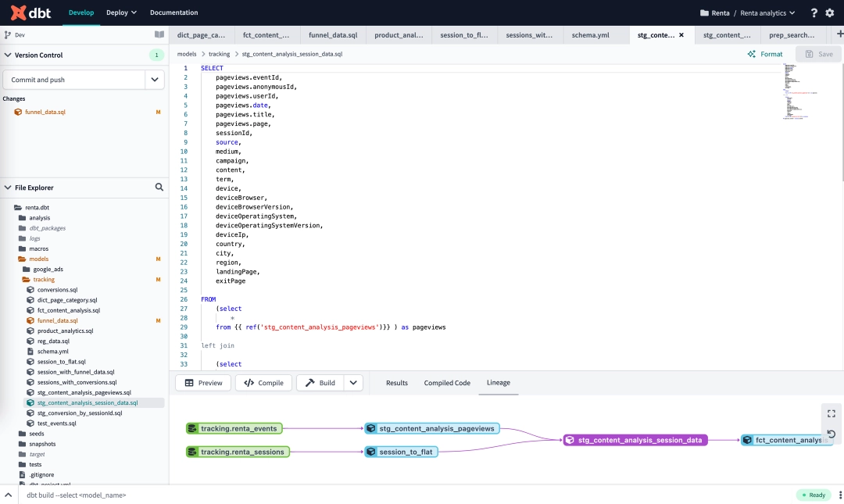Select the tracking.renta_events source node icon
This screenshot has width=844, height=504.
pyautogui.click(x=191, y=428)
